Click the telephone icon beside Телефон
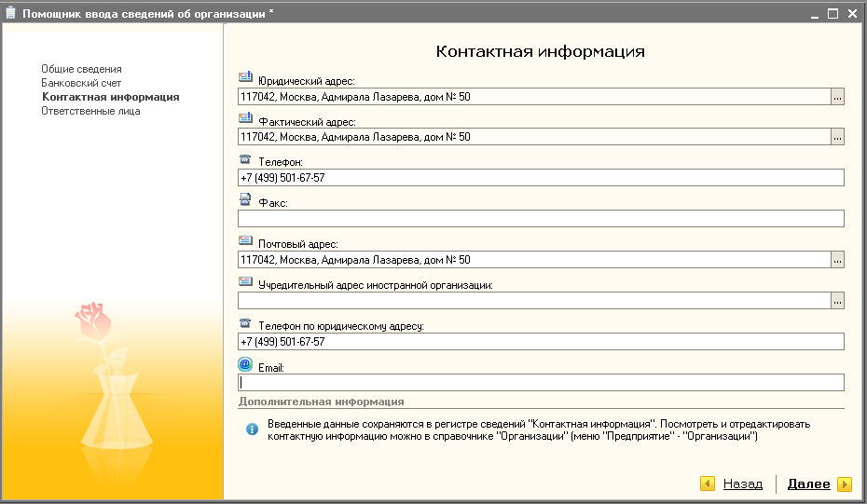The height and width of the screenshot is (504, 867). (x=245, y=159)
